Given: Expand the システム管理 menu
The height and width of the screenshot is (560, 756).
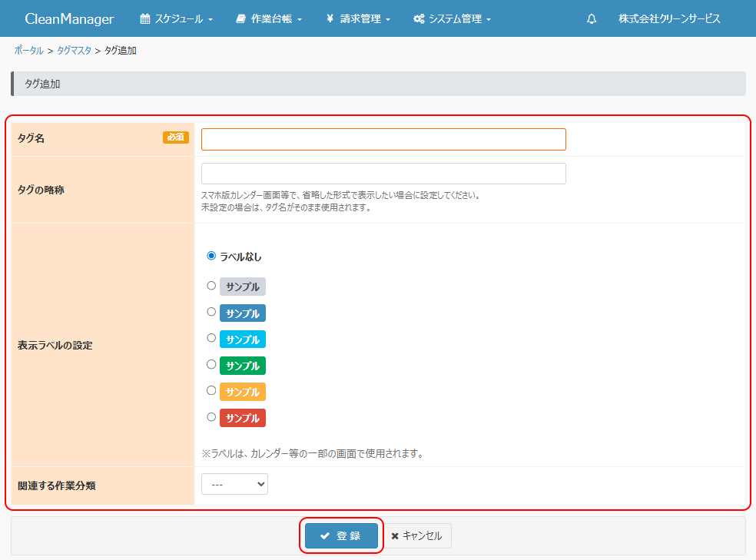Looking at the screenshot, I should pos(459,19).
